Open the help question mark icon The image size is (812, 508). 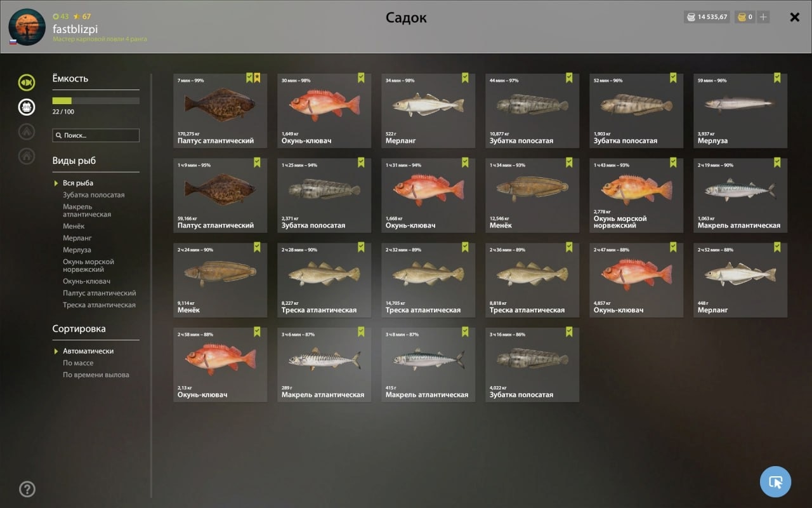(x=27, y=489)
